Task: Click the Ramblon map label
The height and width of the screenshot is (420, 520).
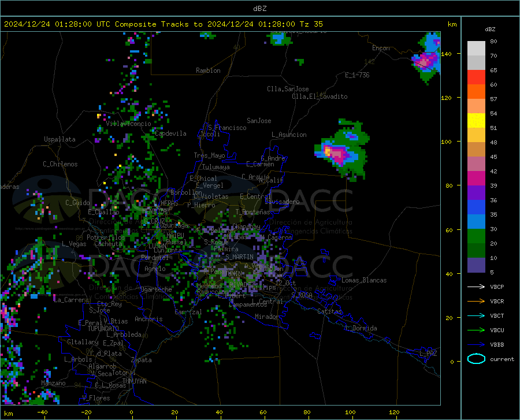Action: tap(208, 70)
